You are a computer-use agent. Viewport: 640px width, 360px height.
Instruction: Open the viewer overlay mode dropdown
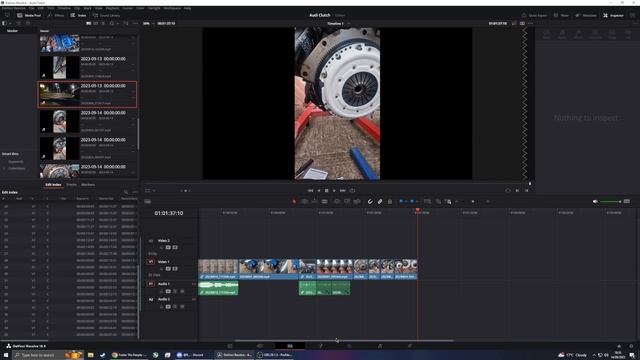150,191
